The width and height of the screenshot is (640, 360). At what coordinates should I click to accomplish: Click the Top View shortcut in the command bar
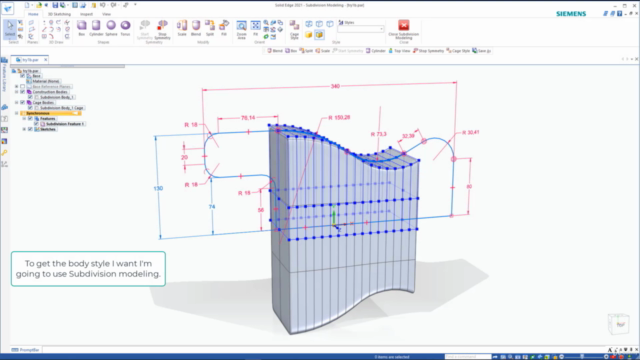click(x=399, y=51)
